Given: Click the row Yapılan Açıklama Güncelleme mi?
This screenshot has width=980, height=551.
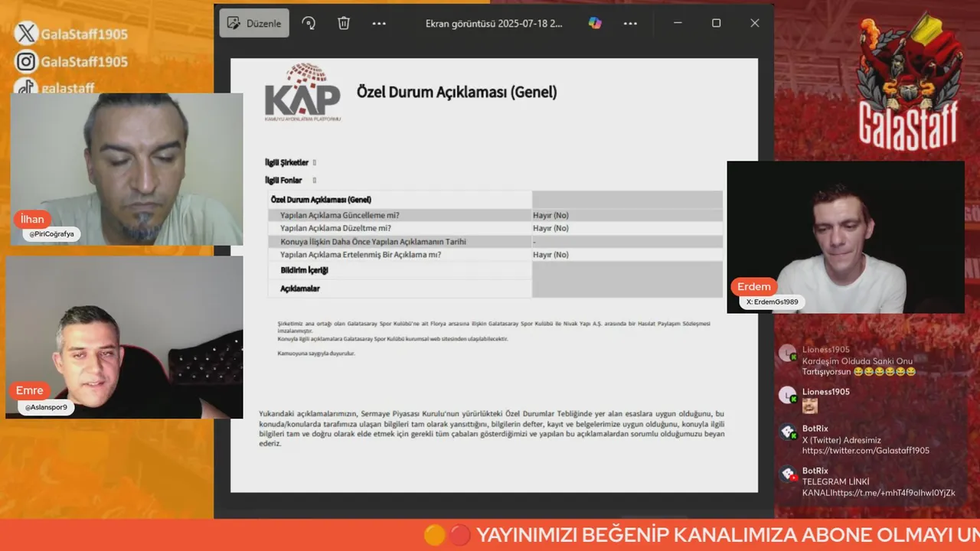Looking at the screenshot, I should pyautogui.click(x=495, y=215).
